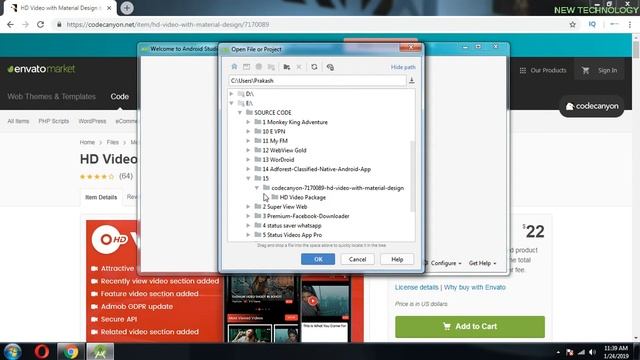
Task: Expand 12 WebView Gold folder
Action: [248, 150]
